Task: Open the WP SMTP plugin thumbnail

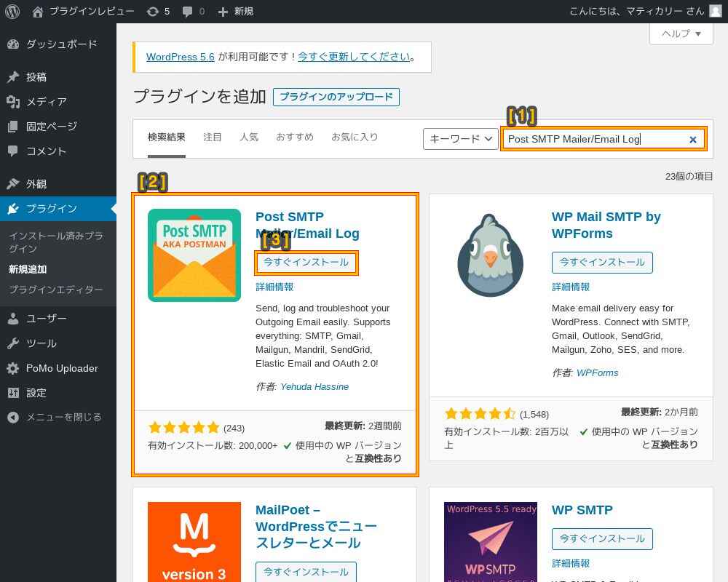Action: point(490,541)
